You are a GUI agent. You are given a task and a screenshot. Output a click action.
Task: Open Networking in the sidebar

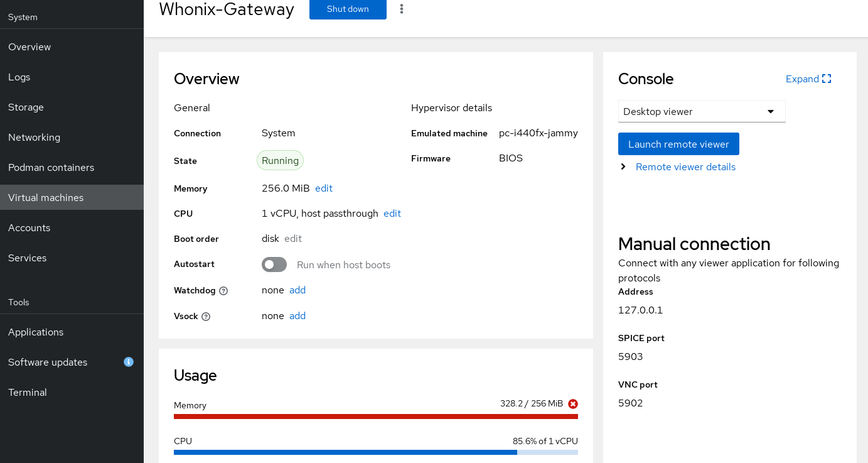click(x=35, y=138)
